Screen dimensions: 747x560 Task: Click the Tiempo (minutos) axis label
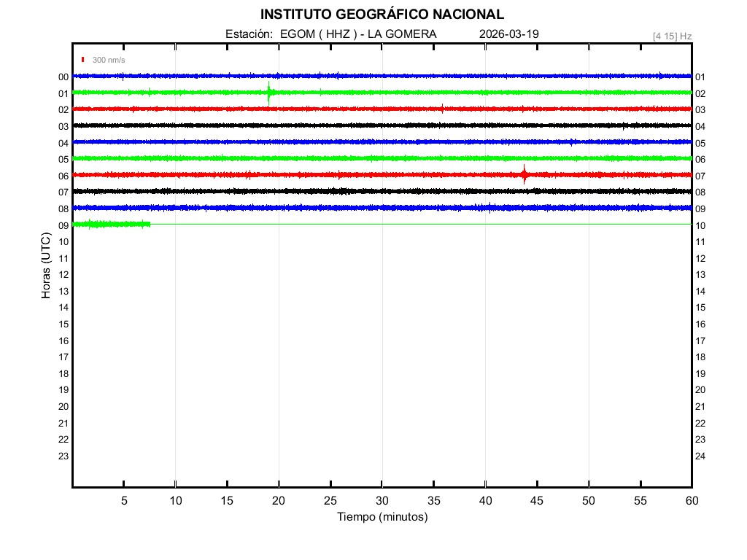point(382,517)
